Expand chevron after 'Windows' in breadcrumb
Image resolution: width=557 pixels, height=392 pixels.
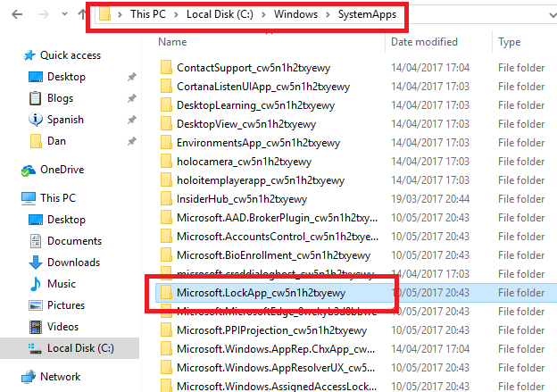pos(328,14)
